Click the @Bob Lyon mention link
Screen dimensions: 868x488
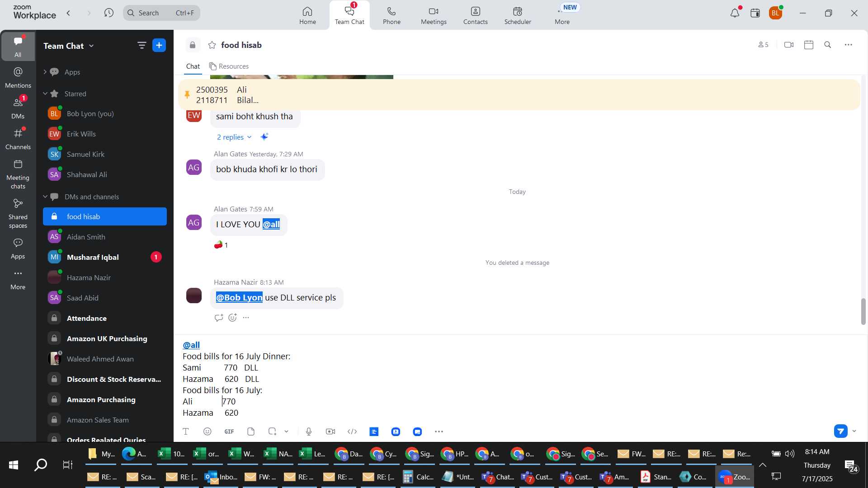[239, 297]
